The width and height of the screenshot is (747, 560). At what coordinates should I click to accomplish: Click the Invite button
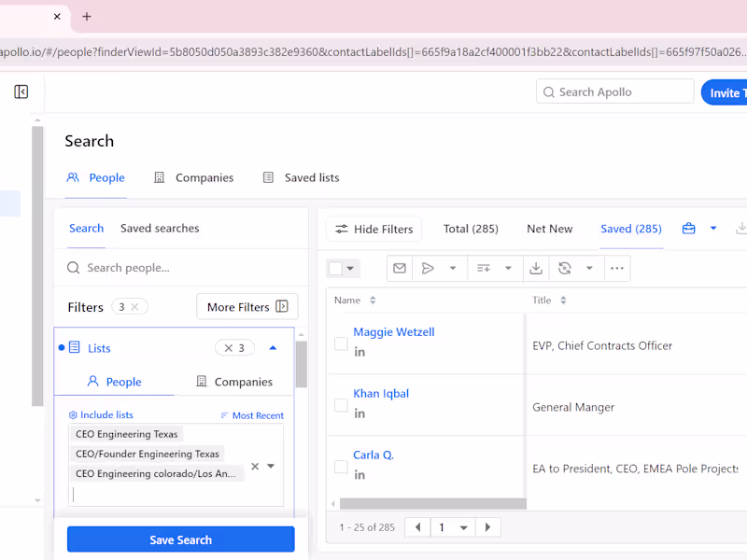(x=725, y=92)
